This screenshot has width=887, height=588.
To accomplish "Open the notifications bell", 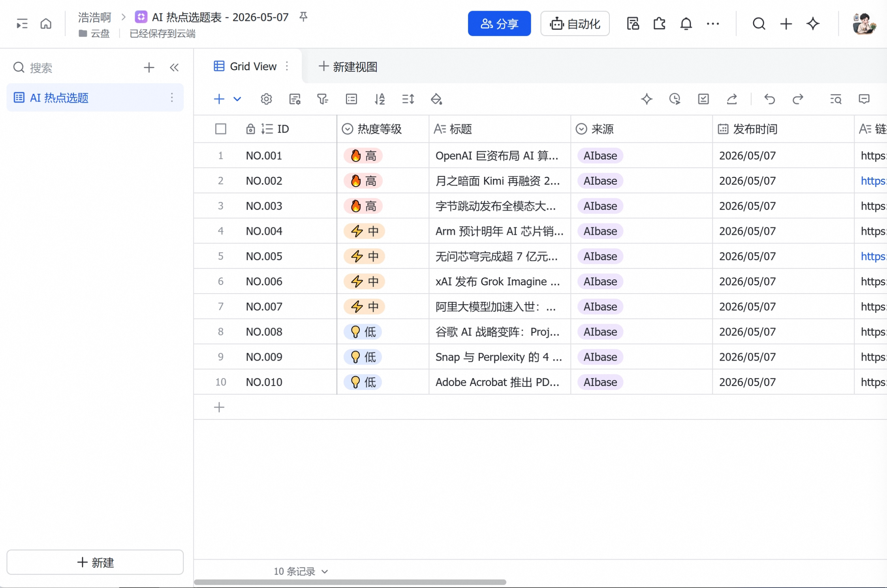I will pos(686,24).
